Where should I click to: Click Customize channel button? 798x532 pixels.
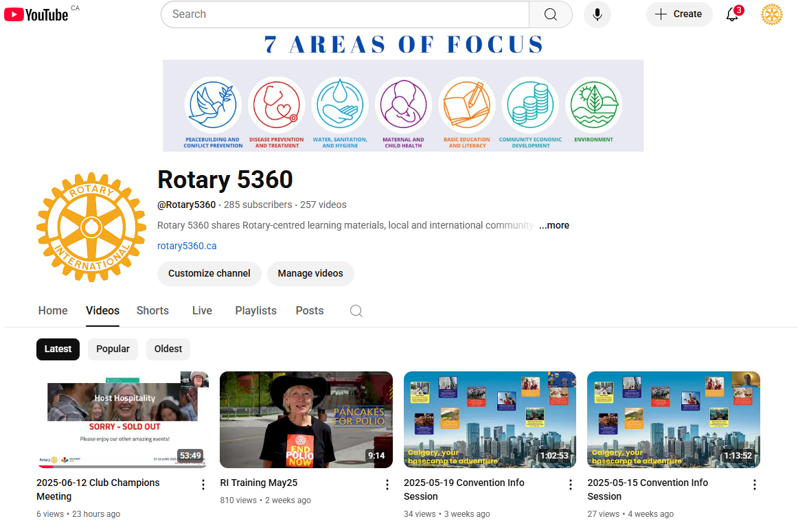(209, 274)
